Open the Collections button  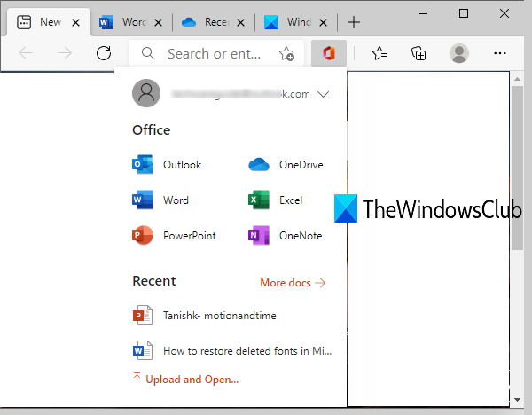(x=419, y=53)
